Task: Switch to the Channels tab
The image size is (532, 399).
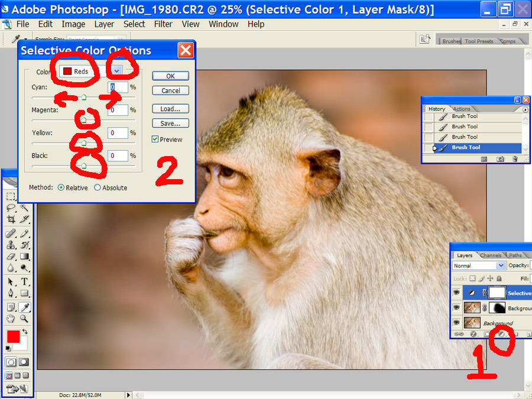Action: click(x=491, y=255)
